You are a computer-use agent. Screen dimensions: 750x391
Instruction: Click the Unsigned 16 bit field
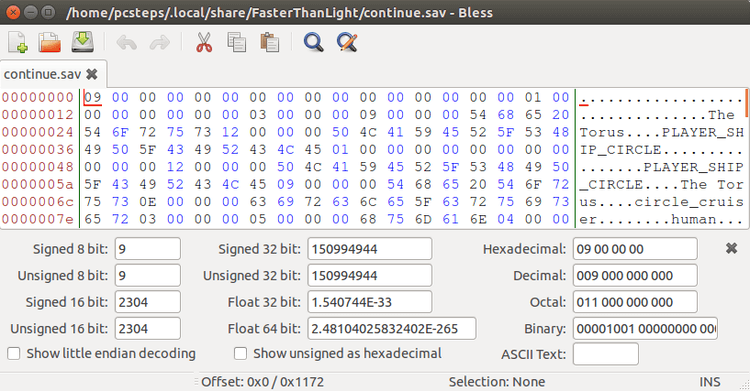pos(148,329)
